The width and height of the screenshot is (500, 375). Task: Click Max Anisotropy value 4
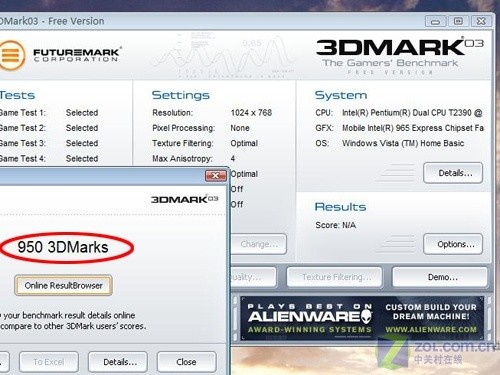coord(233,159)
